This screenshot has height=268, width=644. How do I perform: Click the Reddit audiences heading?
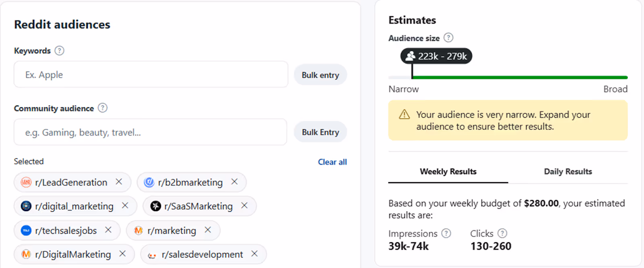tap(62, 25)
